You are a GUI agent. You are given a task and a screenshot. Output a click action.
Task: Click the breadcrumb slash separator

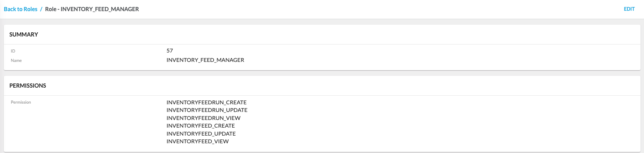tap(41, 9)
